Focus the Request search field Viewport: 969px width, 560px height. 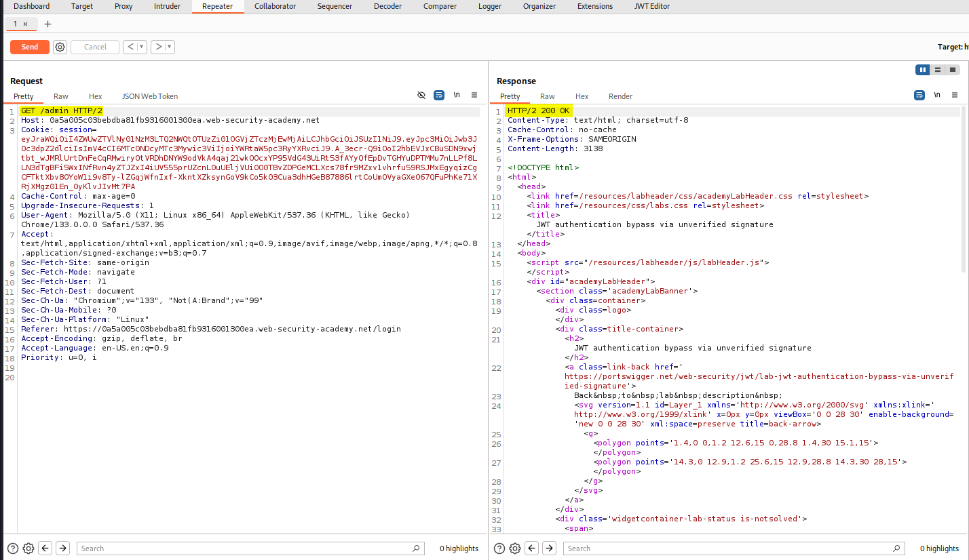[250, 548]
